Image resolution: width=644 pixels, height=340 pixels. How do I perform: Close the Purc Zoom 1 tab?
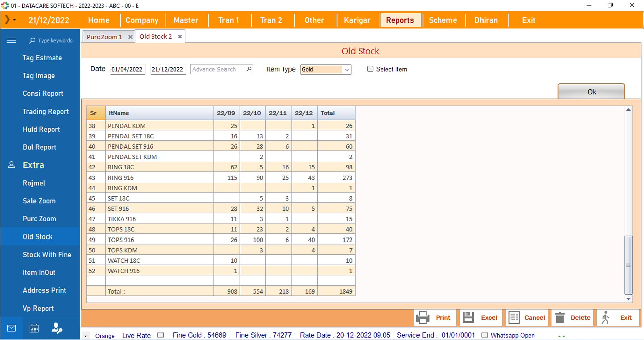point(130,37)
